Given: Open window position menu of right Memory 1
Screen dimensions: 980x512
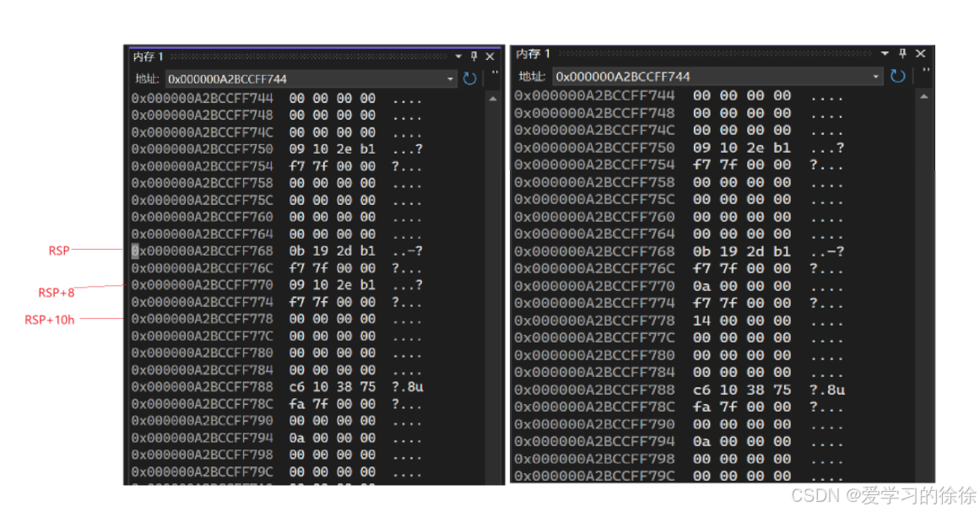Looking at the screenshot, I should click(x=885, y=54).
